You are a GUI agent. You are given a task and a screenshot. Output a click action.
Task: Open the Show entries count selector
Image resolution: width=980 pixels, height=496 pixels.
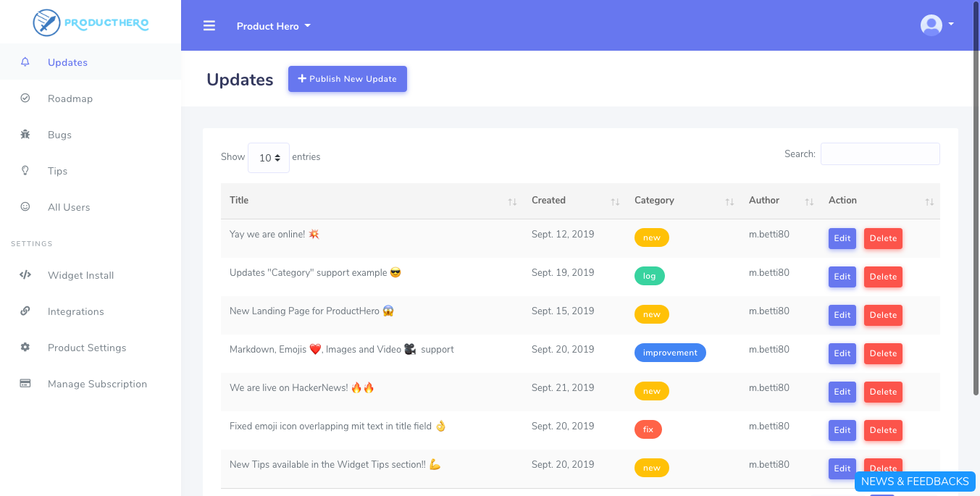click(x=269, y=157)
